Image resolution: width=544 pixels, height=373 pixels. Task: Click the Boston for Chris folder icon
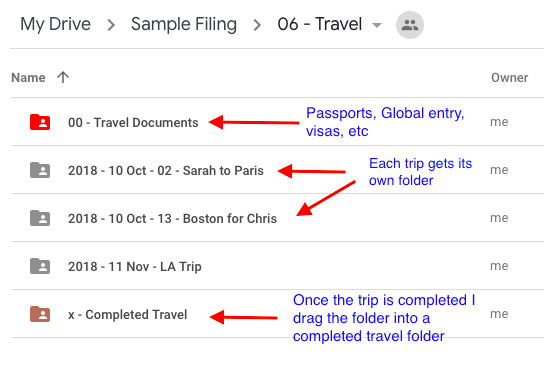click(x=40, y=218)
